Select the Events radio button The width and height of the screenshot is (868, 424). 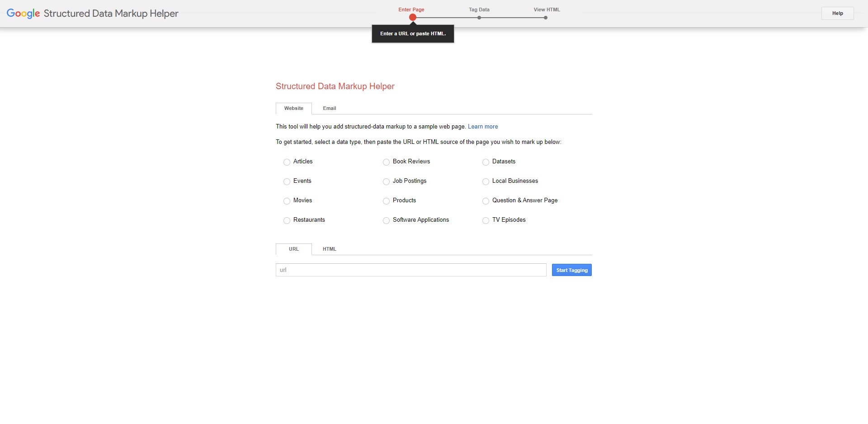coord(287,181)
